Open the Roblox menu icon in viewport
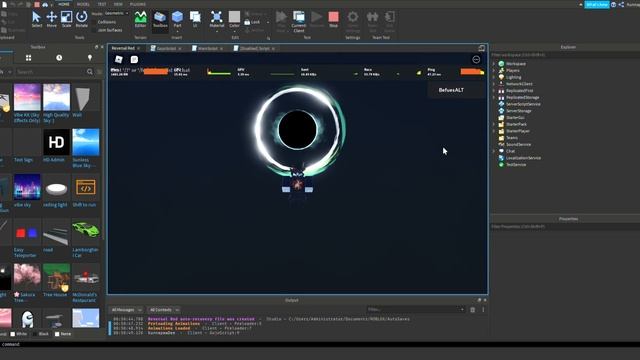The image size is (640, 360). tap(118, 60)
